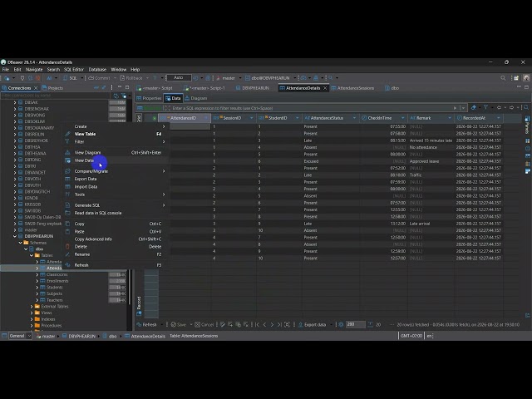532x399 pixels.
Task: Switch to the Diagram tab
Action: click(x=196, y=98)
